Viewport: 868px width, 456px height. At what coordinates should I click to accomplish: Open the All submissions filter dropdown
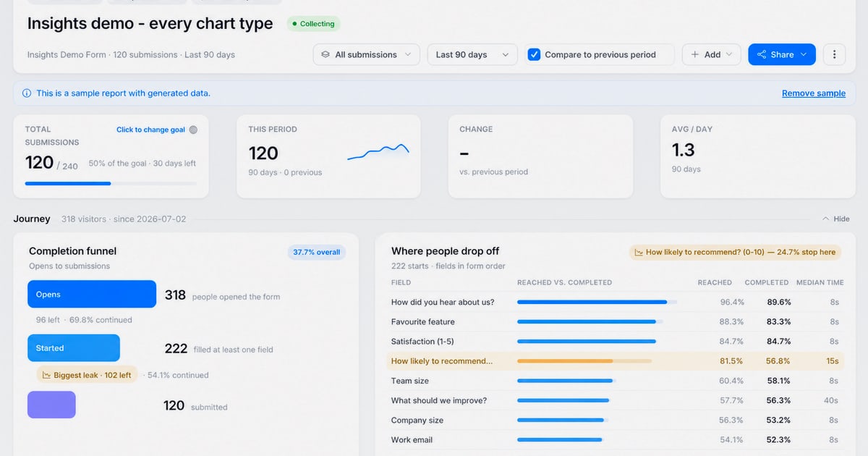coord(367,54)
